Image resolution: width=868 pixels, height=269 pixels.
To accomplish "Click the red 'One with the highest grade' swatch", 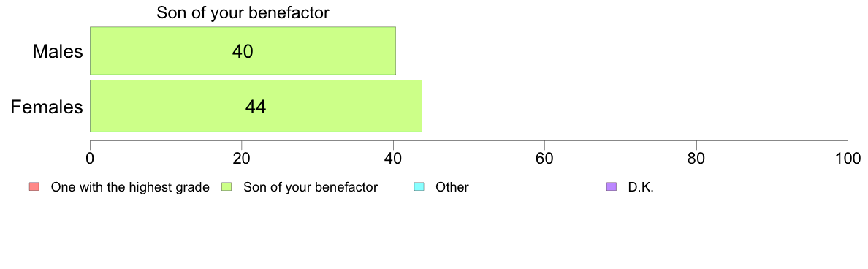I will tap(33, 187).
